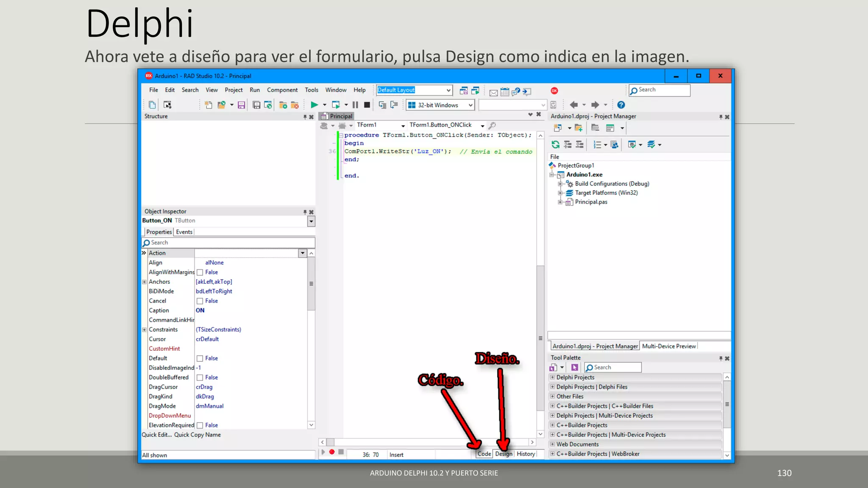Open the Tools menu

312,90
